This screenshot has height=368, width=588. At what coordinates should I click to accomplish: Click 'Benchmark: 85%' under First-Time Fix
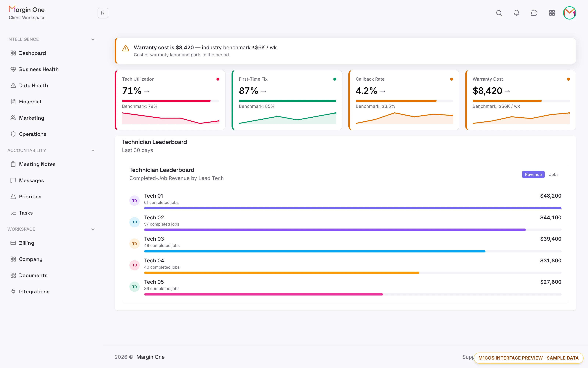(x=257, y=106)
